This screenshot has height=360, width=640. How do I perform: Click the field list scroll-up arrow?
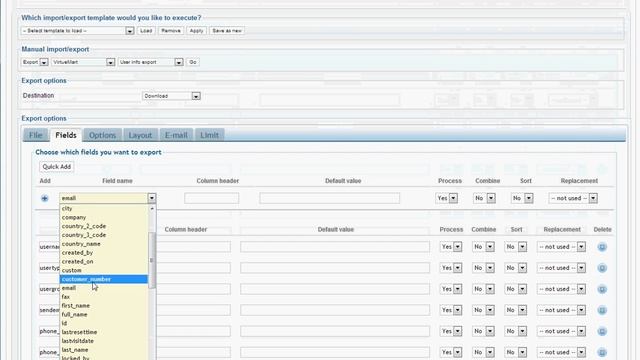(x=152, y=209)
